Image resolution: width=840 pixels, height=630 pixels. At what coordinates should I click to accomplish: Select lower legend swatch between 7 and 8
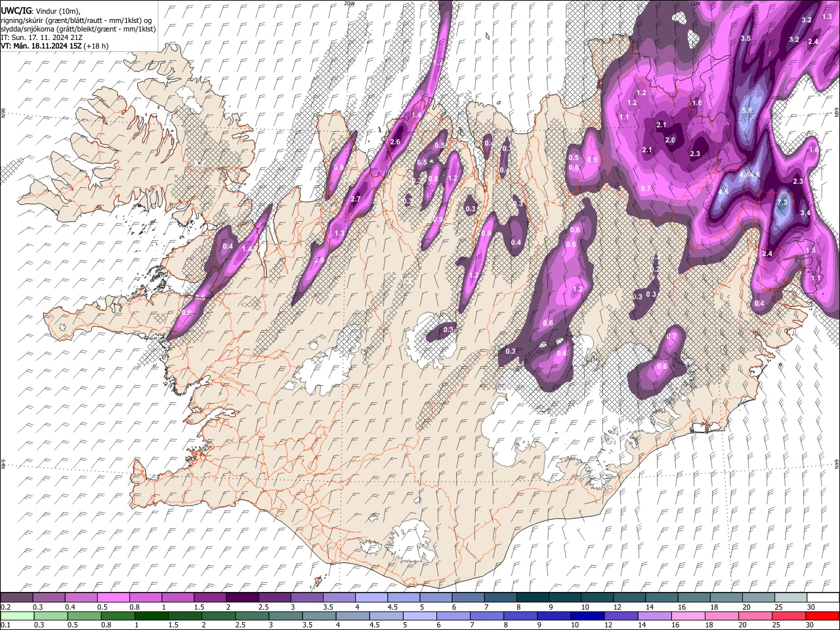click(x=486, y=616)
